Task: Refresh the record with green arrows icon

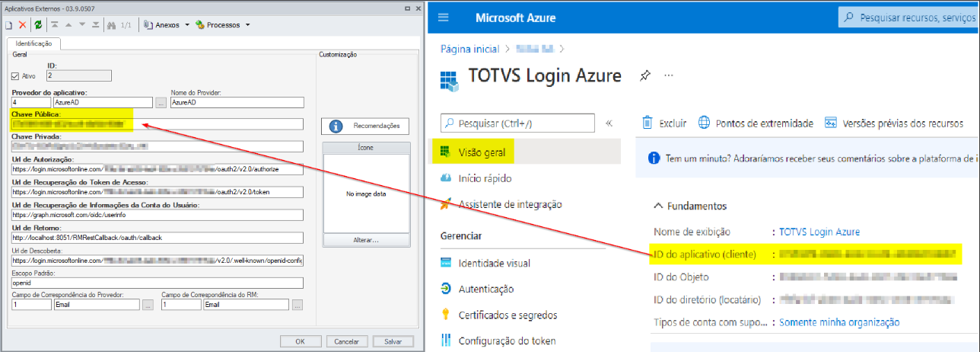Action: click(38, 24)
